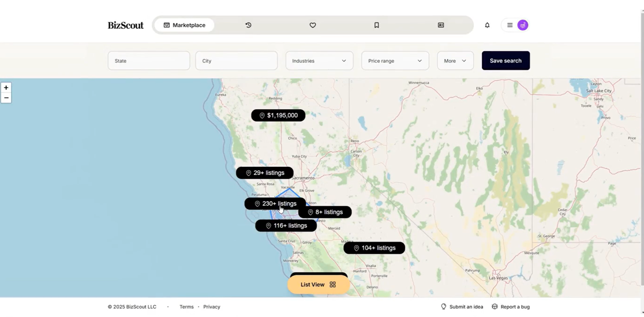Open the hamburger menu icon
This screenshot has width=644, height=317.
pyautogui.click(x=509, y=25)
